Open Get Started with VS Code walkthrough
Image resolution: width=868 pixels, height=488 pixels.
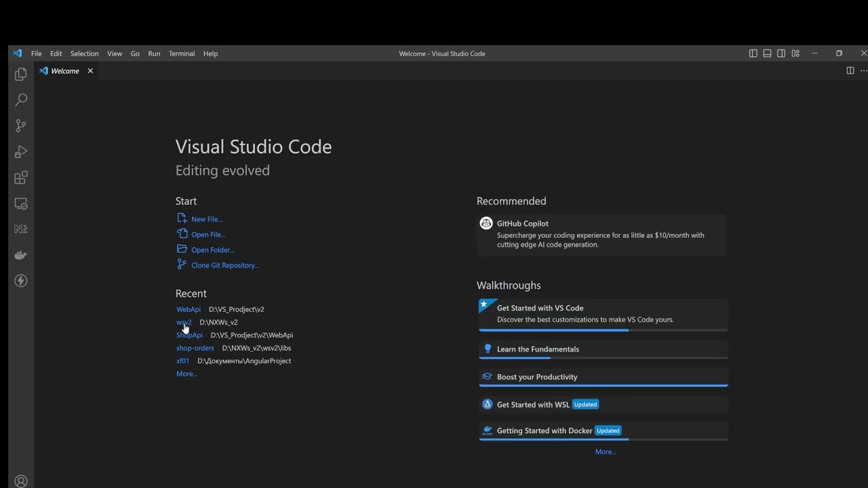(x=604, y=314)
